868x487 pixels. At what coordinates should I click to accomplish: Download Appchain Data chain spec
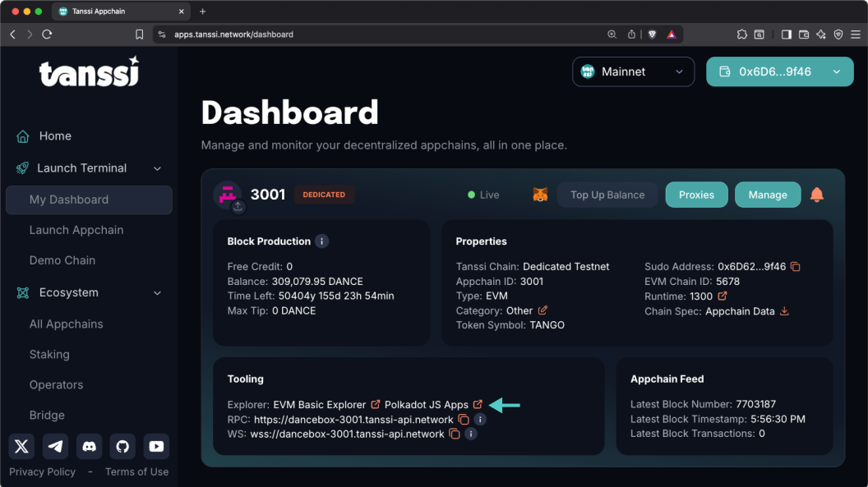tap(784, 311)
